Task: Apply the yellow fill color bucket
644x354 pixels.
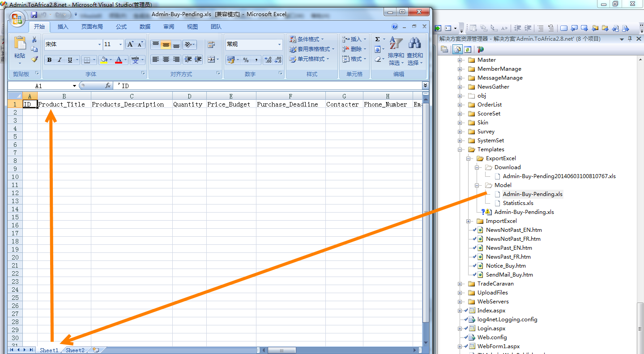Action: coord(104,60)
